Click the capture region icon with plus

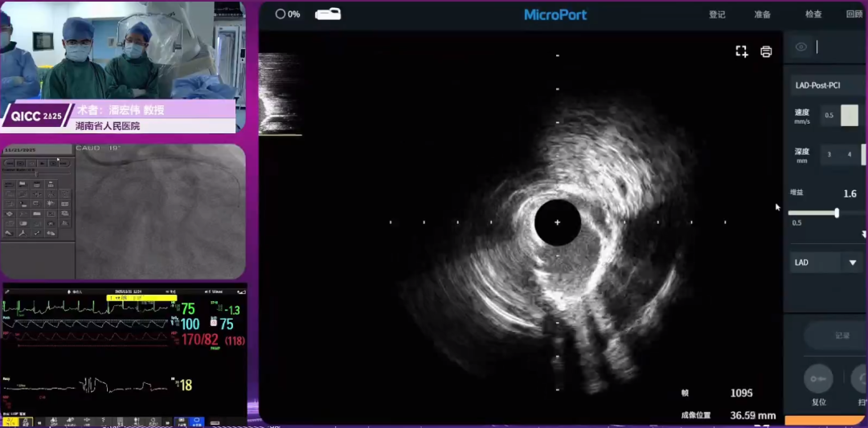[x=741, y=51]
